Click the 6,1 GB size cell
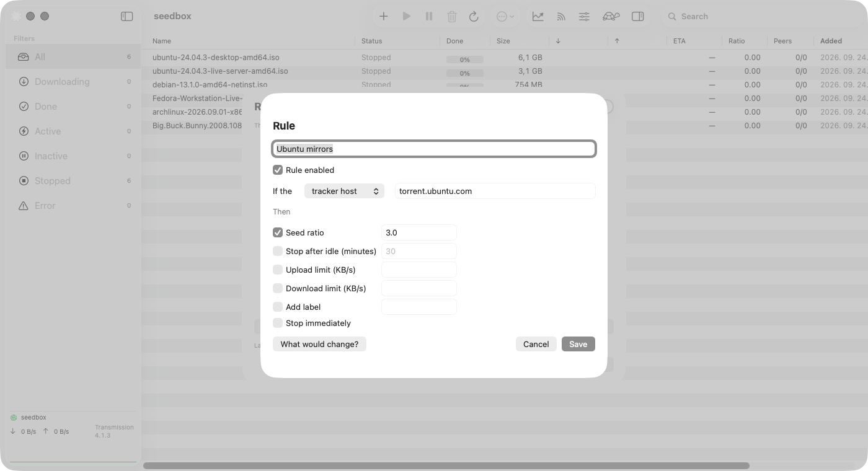This screenshot has width=868, height=471. coord(530,57)
